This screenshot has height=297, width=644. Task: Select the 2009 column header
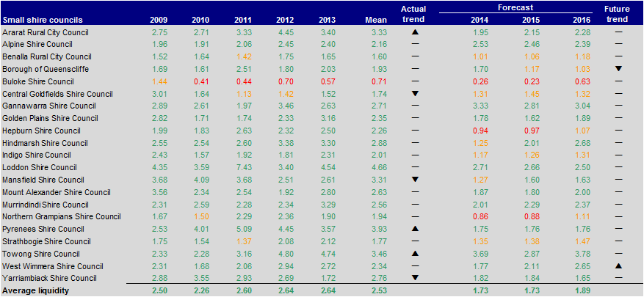click(x=159, y=20)
